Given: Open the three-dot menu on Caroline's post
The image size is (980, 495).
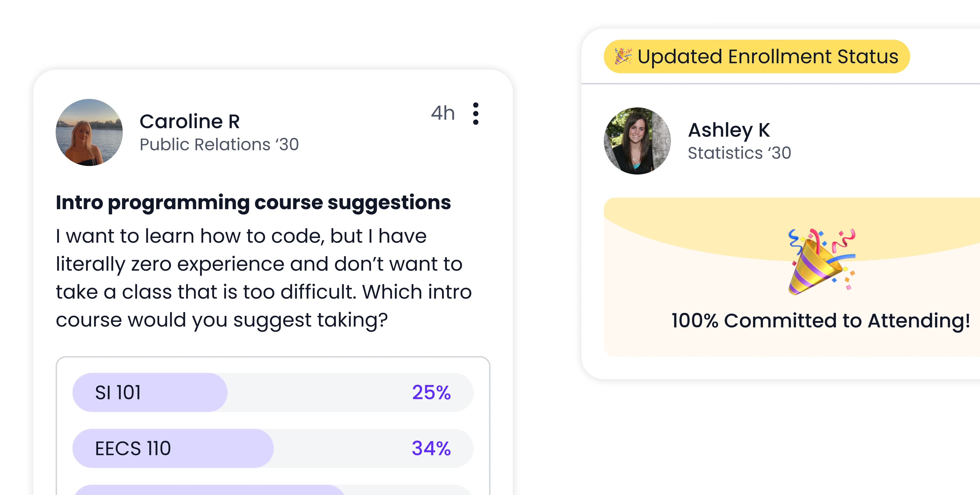Looking at the screenshot, I should (x=475, y=113).
